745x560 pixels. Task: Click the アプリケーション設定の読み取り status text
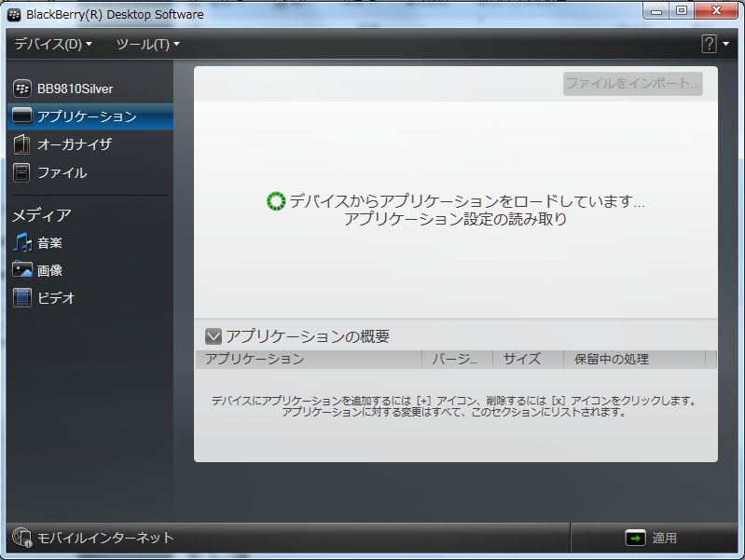[x=456, y=219]
